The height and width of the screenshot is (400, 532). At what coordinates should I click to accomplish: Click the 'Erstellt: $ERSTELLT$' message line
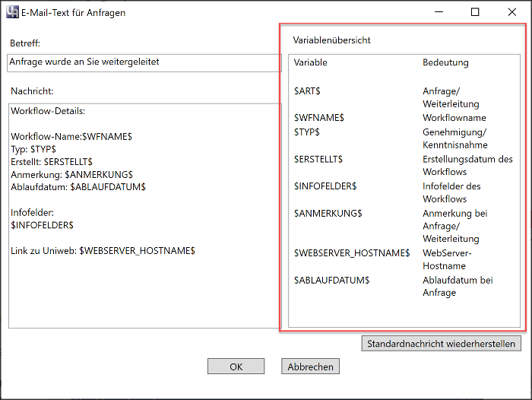pos(52,162)
